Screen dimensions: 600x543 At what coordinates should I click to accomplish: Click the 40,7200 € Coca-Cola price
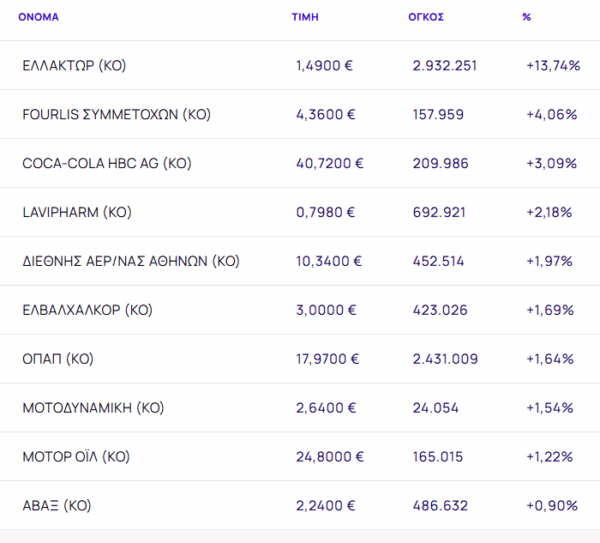[x=329, y=163]
